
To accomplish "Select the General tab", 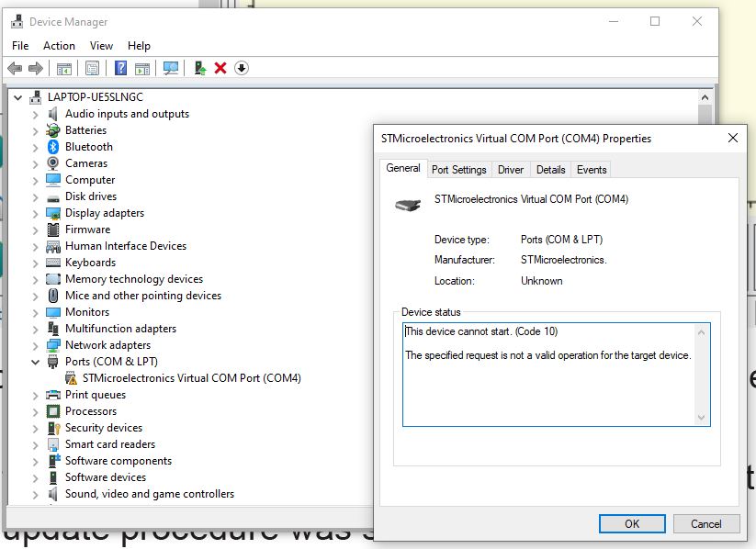I will coord(403,168).
